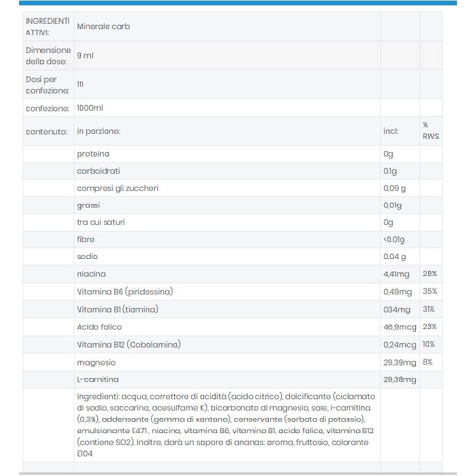Select 'Vitamina B6 (piridossina)' row
The image size is (476, 476).
pyautogui.click(x=233, y=292)
